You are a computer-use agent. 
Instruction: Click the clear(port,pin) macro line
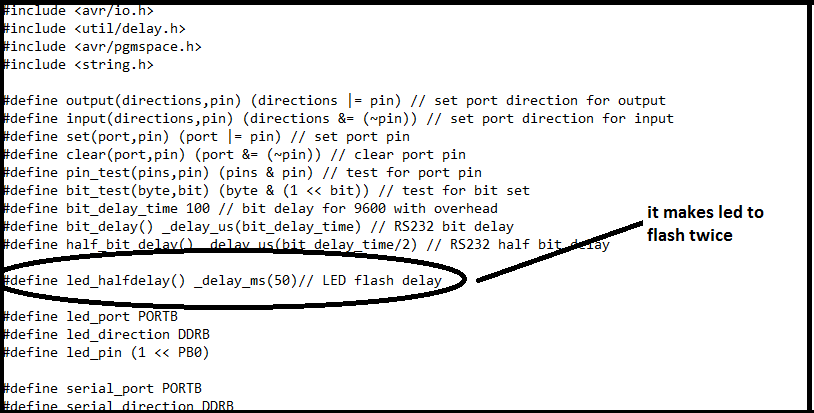(235, 155)
